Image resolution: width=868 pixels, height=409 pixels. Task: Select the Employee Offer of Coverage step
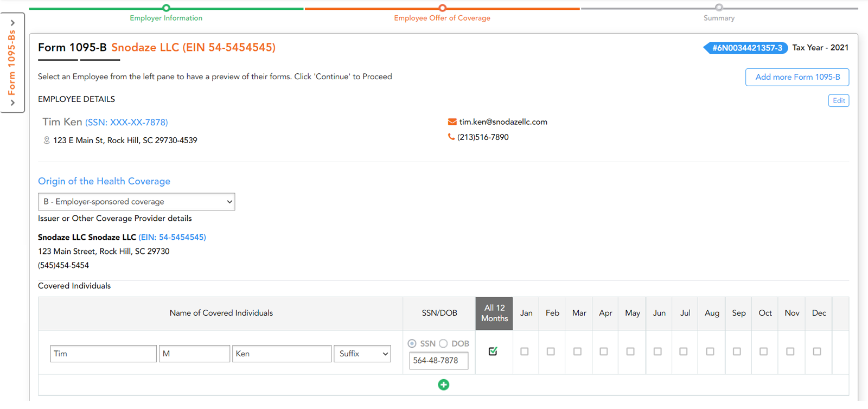coord(442,8)
